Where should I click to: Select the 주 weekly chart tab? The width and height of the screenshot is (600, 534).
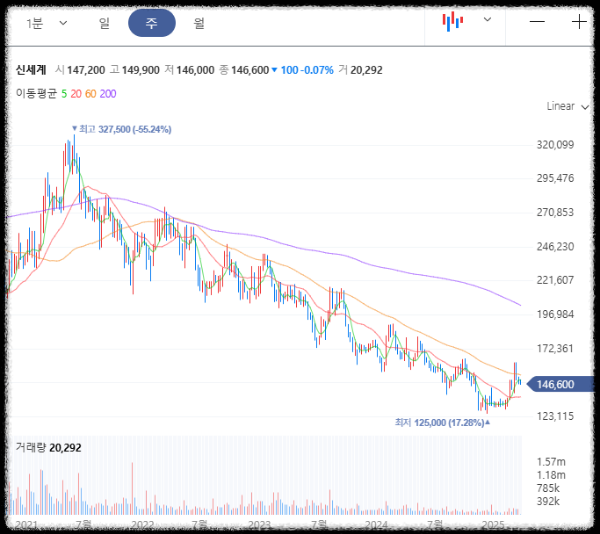tap(152, 23)
